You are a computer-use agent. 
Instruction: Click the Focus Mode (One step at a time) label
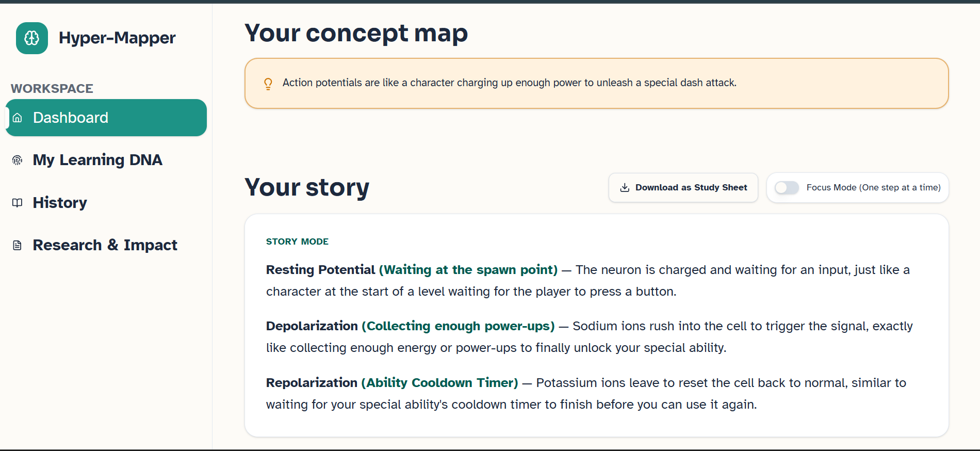click(873, 187)
